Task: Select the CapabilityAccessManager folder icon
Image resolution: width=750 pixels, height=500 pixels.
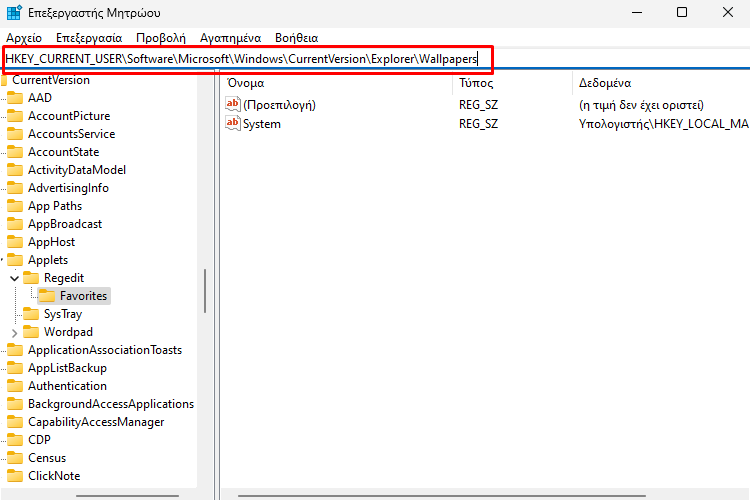Action: pyautogui.click(x=15, y=422)
